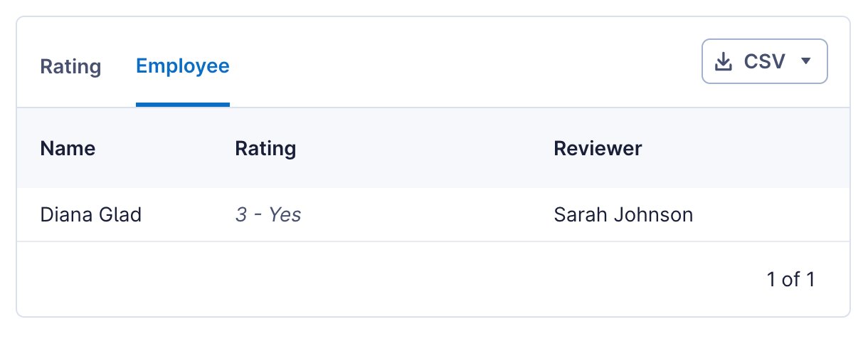868x339 pixels.
Task: Click the Reviewer column header
Action: coord(598,148)
